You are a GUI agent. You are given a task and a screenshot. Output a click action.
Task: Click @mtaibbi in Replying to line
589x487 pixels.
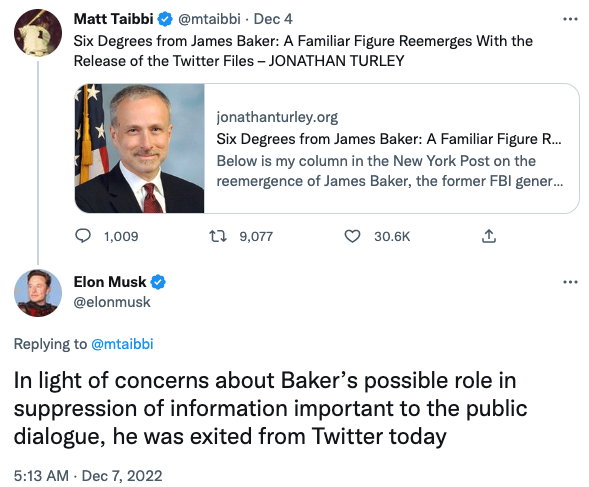[x=122, y=344]
